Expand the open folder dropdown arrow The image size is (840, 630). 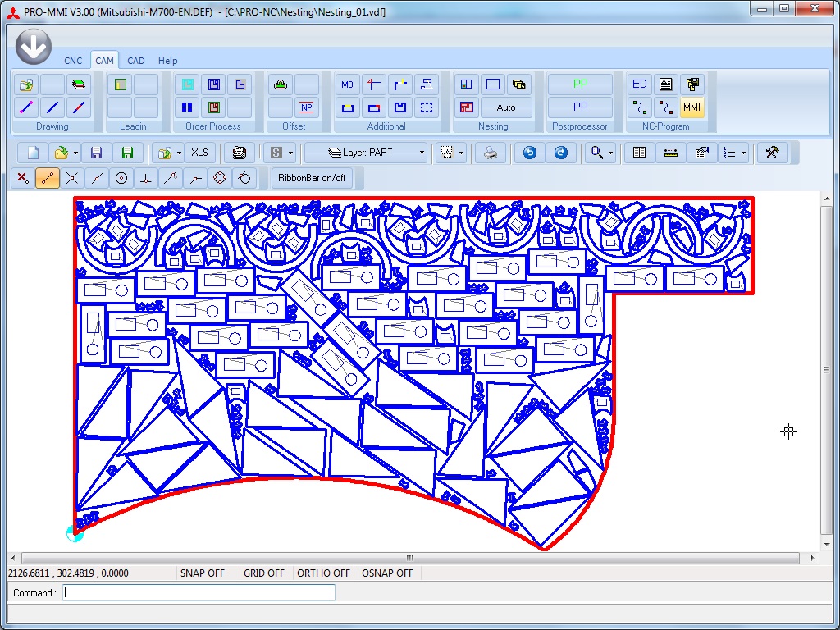pos(75,153)
